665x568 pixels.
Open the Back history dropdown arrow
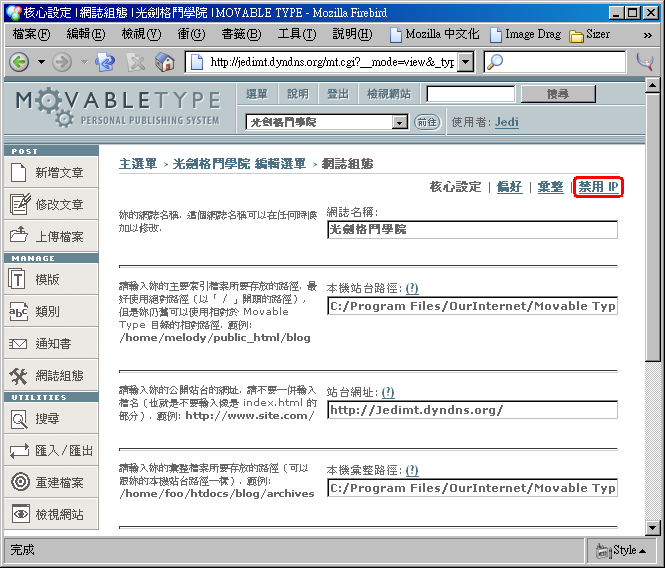[x=41, y=62]
